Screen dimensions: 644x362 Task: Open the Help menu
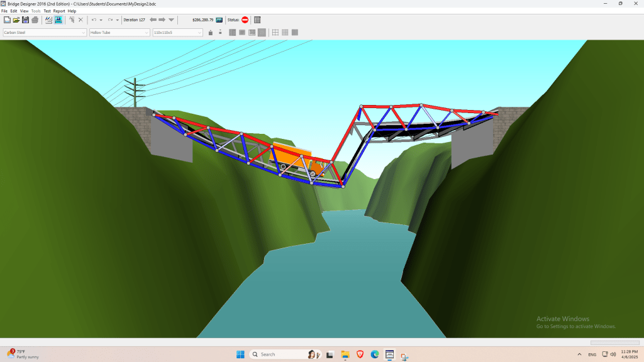coord(72,11)
